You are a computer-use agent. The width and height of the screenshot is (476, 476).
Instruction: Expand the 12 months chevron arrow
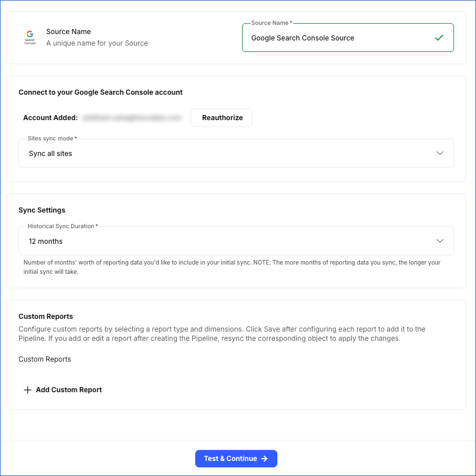(x=440, y=241)
